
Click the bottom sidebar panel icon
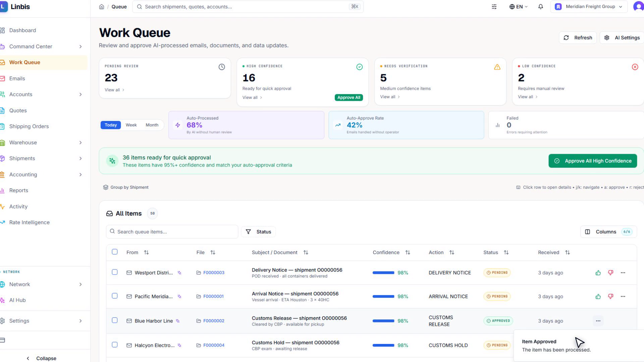[3, 340]
